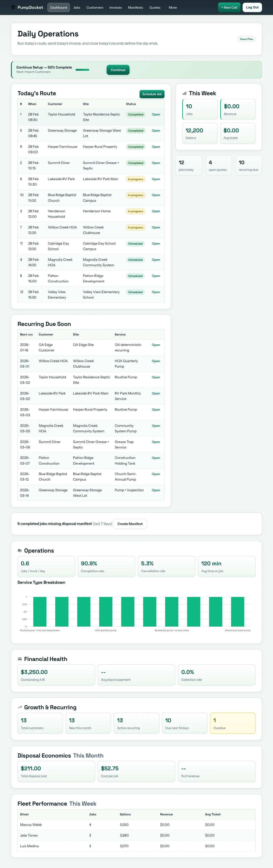Click the Continue setup button

click(118, 70)
